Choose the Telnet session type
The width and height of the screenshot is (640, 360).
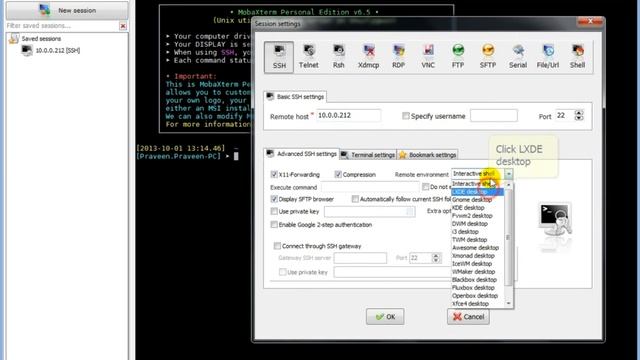click(x=309, y=57)
